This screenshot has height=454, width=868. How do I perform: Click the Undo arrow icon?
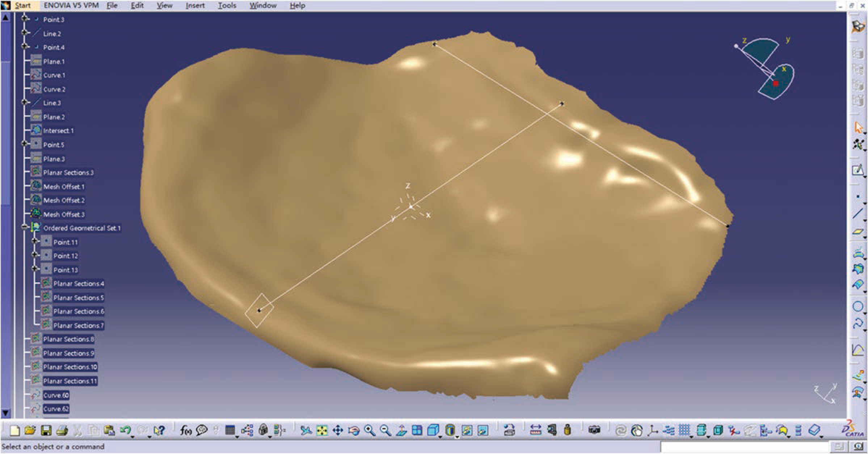coord(125,430)
